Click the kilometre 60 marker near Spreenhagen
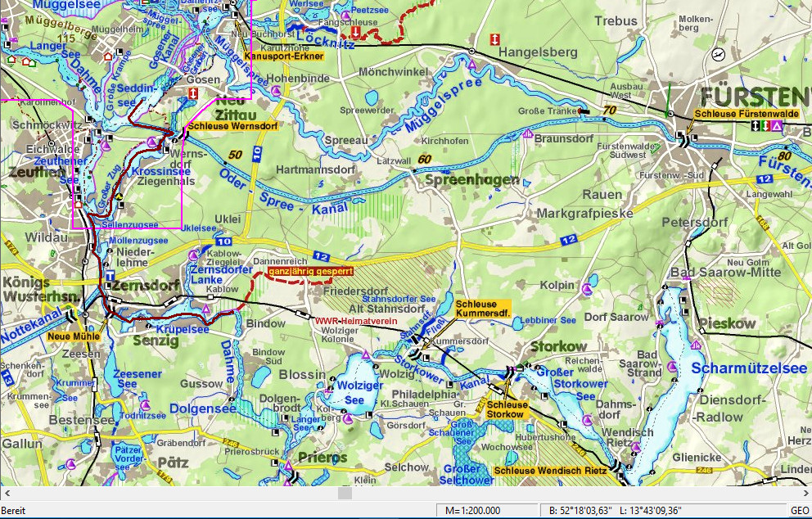812x519 pixels. 423,159
